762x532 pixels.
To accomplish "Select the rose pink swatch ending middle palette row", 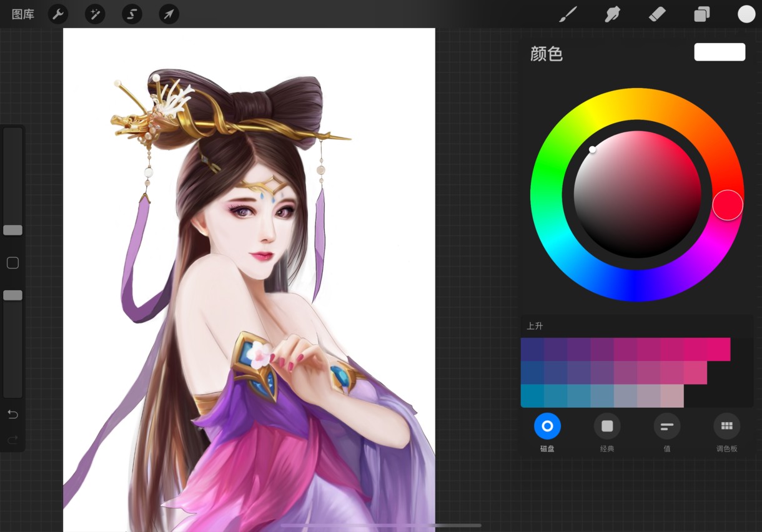I will pos(695,373).
